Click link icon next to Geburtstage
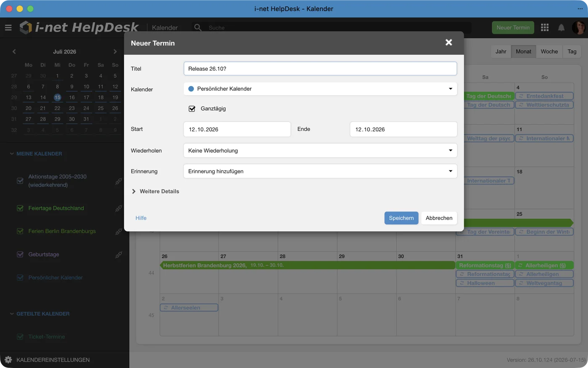Image resolution: width=588 pixels, height=368 pixels. pyautogui.click(x=119, y=254)
